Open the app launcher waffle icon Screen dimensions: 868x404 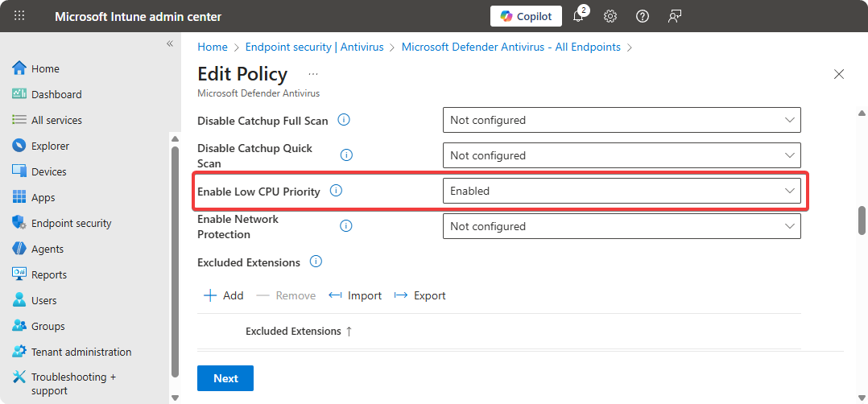coord(19,16)
